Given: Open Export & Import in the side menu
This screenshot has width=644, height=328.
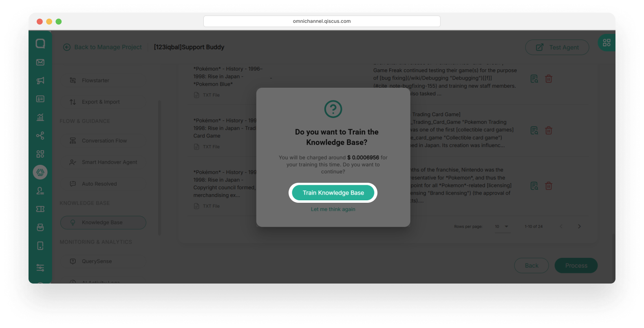Looking at the screenshot, I should (103, 102).
